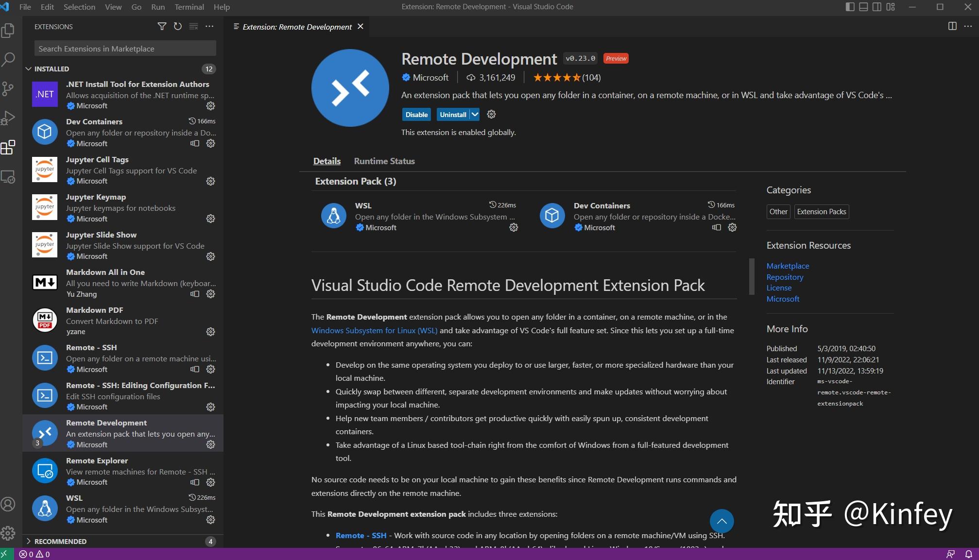The height and width of the screenshot is (560, 979).
Task: Open the Terminal menu
Action: [189, 7]
